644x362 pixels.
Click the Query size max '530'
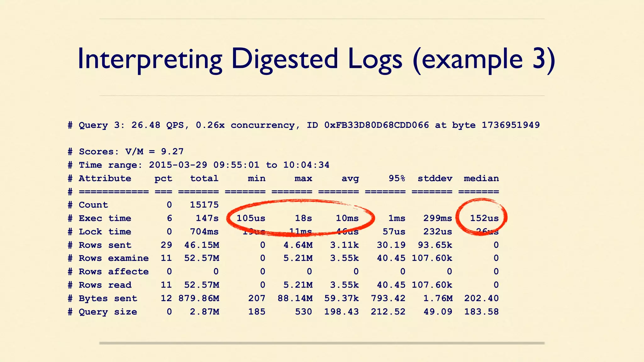coord(303,312)
